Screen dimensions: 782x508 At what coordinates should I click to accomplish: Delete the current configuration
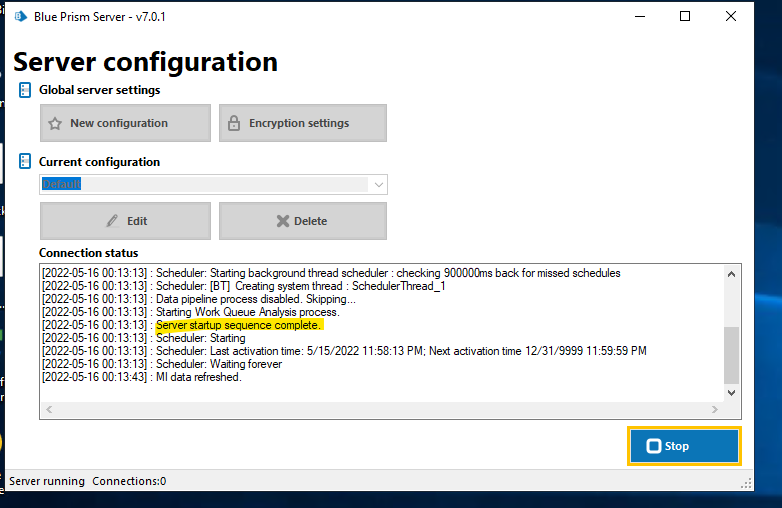(x=303, y=221)
